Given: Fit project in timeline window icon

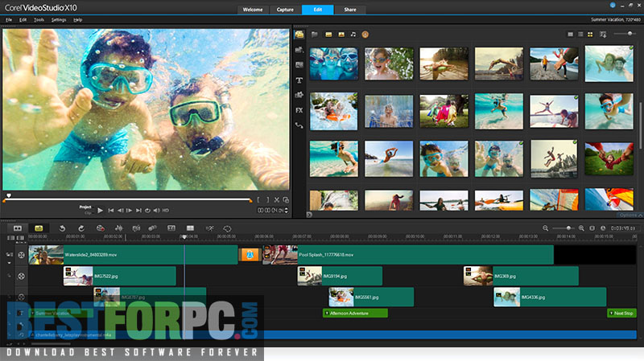Looking at the screenshot, I should click(x=592, y=228).
